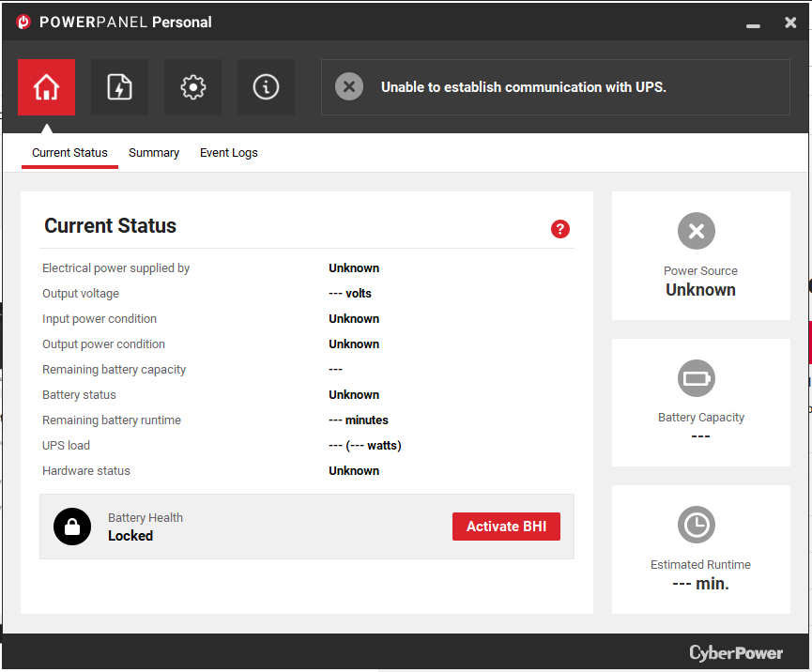Click the UPS communication error message

tap(523, 87)
